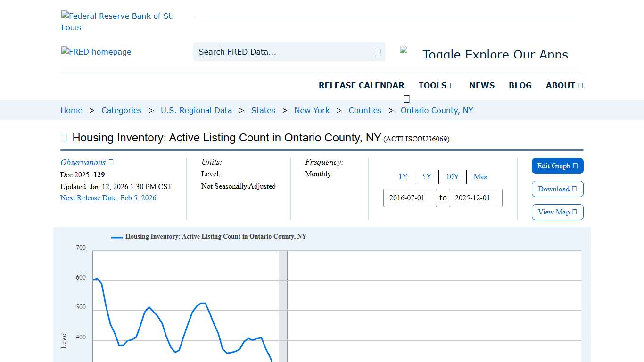Click the search magnifier in FRED search bar
This screenshot has height=362, width=644.
click(377, 52)
